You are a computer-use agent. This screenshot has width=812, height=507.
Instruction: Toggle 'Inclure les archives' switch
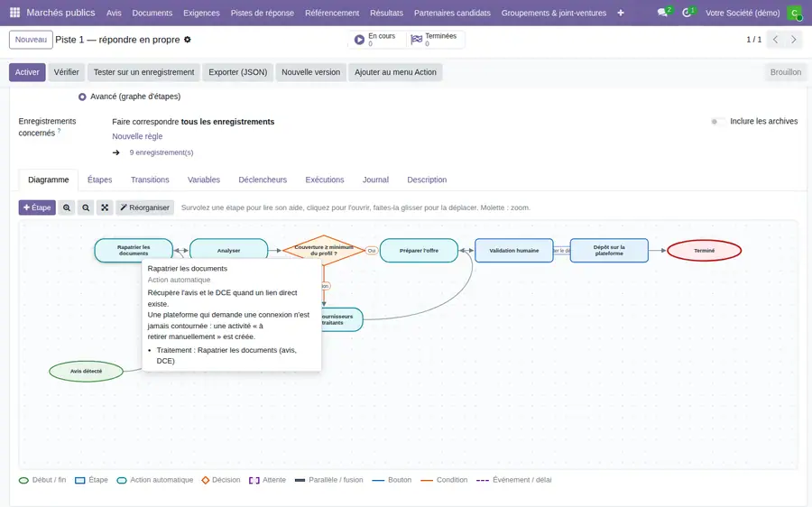click(718, 121)
